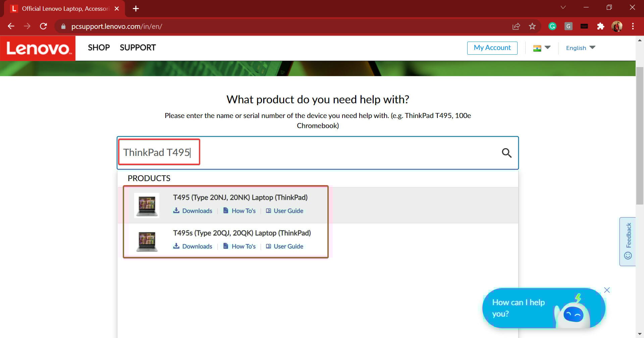The width and height of the screenshot is (644, 338).
Task: Open a new browser tab
Action: [x=136, y=8]
